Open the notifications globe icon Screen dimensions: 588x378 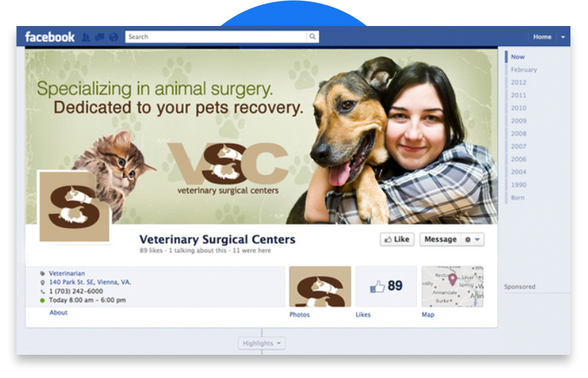(x=113, y=37)
